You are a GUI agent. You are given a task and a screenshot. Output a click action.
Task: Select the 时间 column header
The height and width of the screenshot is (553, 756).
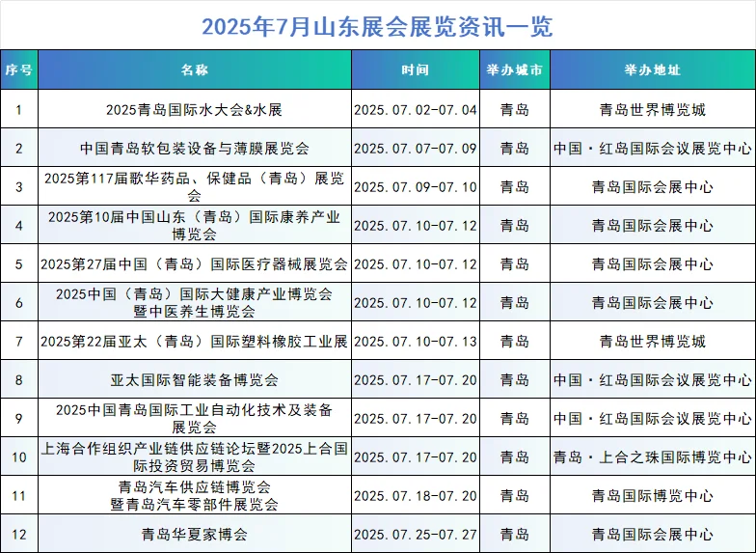415,69
